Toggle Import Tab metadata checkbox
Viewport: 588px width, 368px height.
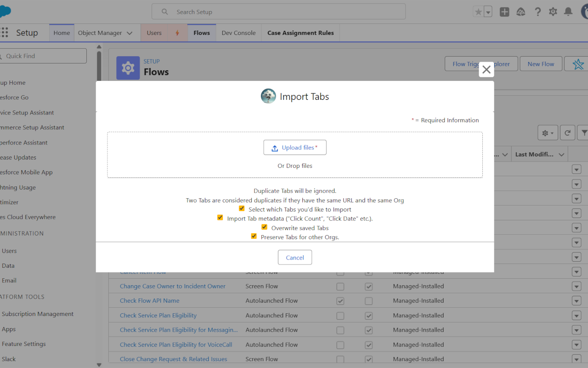coord(220,218)
